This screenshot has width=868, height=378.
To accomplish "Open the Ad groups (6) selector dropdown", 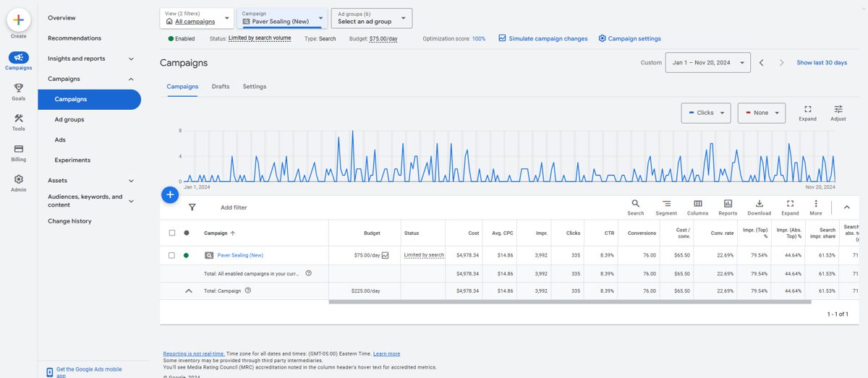I will (373, 18).
